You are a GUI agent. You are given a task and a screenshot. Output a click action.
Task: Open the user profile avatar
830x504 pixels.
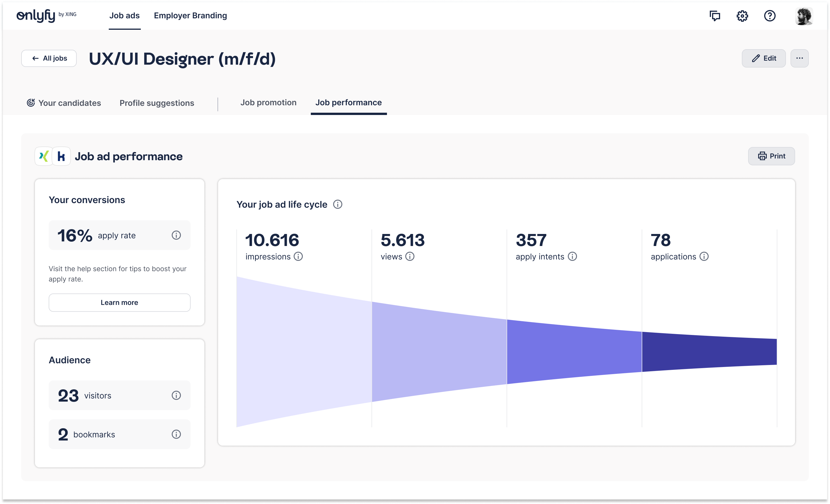tap(804, 16)
